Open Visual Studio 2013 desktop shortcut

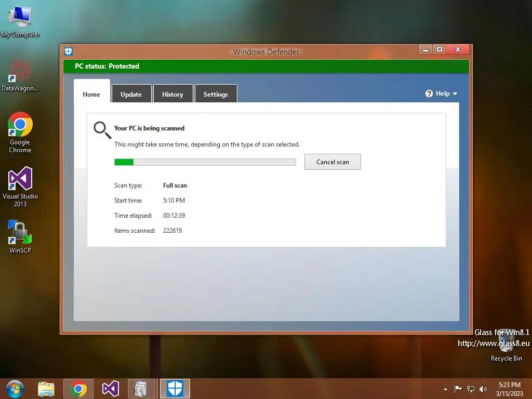click(x=20, y=187)
